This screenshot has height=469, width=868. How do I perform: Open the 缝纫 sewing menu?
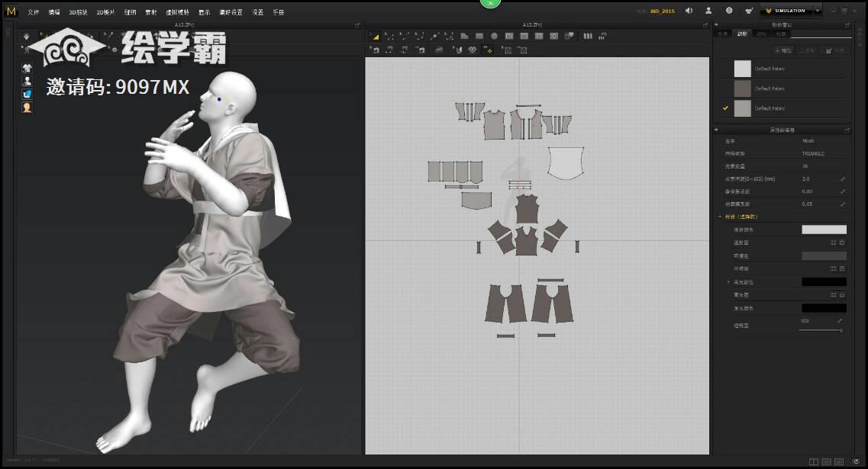(130, 12)
